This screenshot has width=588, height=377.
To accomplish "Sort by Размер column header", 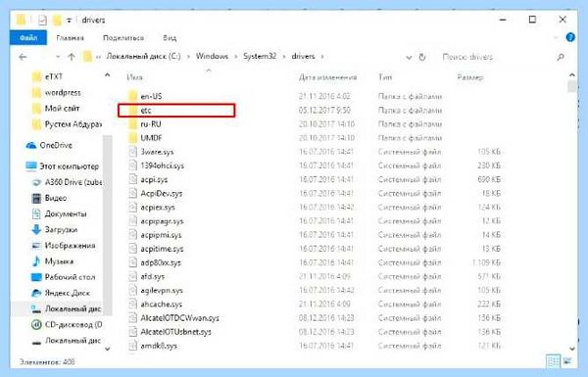I will point(469,77).
